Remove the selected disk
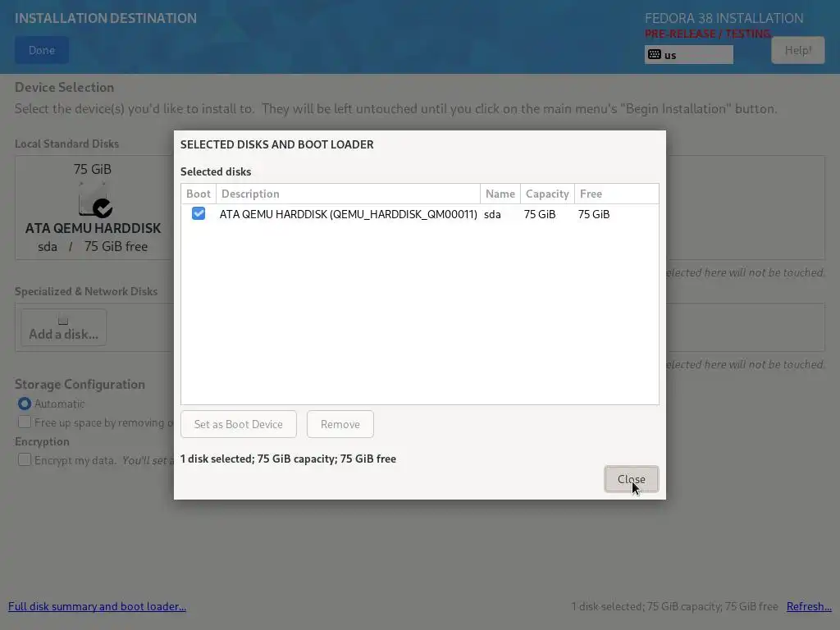 (340, 424)
